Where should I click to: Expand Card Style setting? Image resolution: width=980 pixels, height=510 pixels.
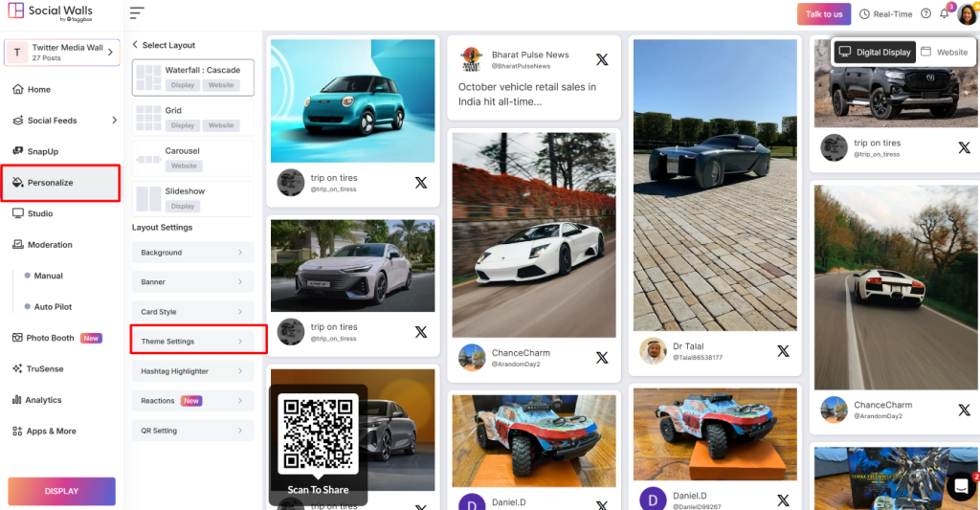pyautogui.click(x=193, y=311)
